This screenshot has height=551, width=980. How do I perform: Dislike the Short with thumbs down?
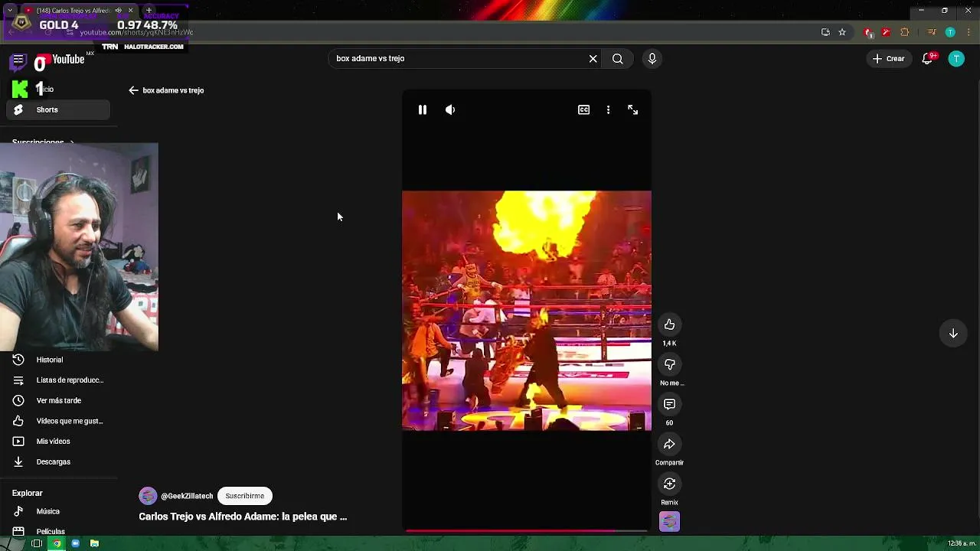click(x=669, y=364)
